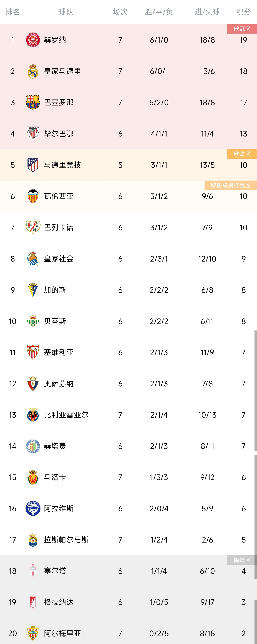Click the 欧冠区 zone label
This screenshot has height=644, width=257.
pyautogui.click(x=242, y=29)
